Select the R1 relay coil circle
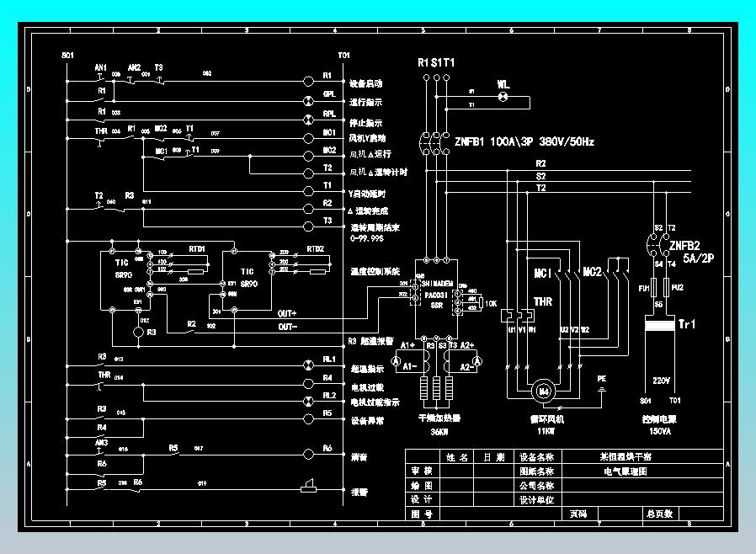 (309, 81)
